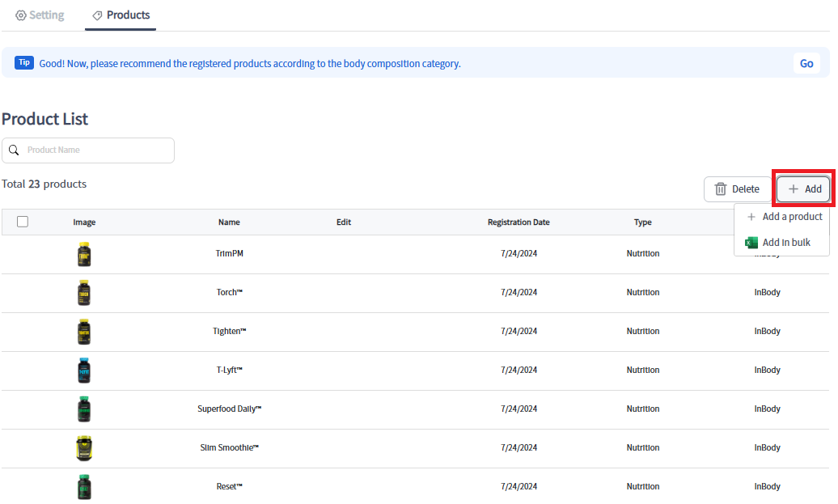838x504 pixels.
Task: Click the Delete button
Action: [738, 189]
